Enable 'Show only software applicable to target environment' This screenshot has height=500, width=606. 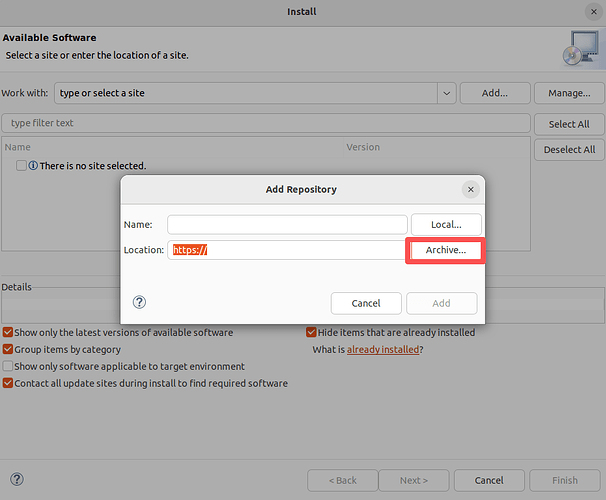[x=8, y=366]
